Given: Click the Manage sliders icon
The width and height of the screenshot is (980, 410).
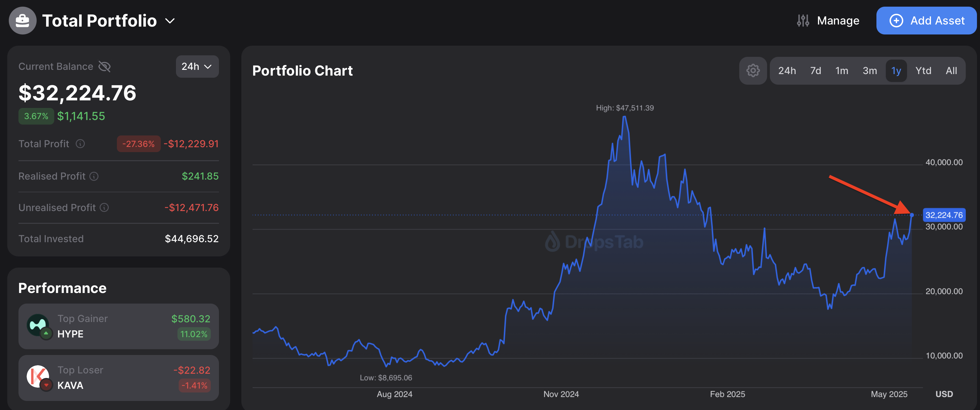Looking at the screenshot, I should [803, 21].
